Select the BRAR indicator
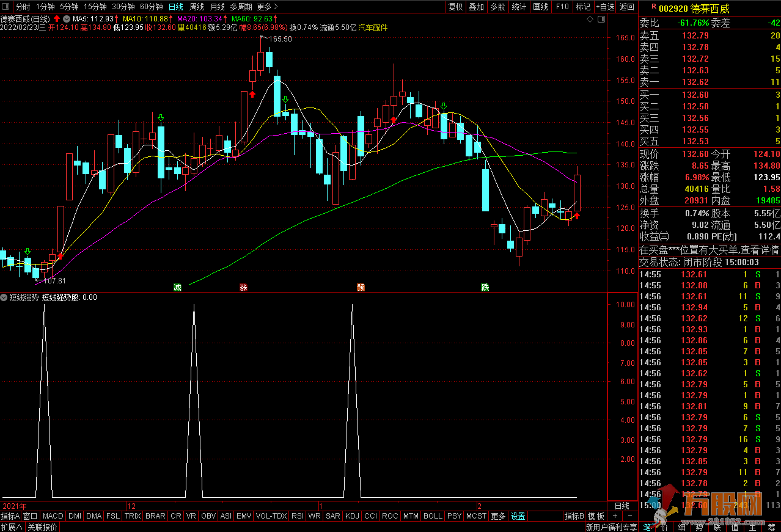This screenshot has width=781, height=532. [155, 516]
